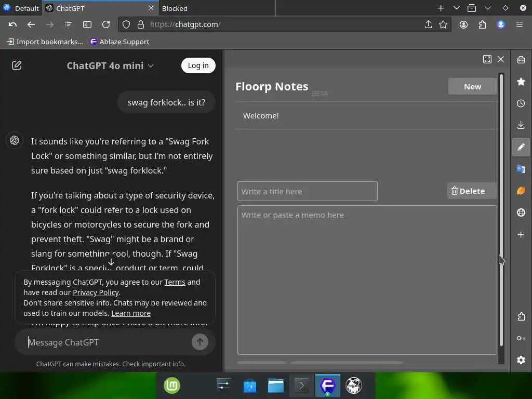The width and height of the screenshot is (532, 399).
Task: Focus the Message ChatGPT input field
Action: 109,342
